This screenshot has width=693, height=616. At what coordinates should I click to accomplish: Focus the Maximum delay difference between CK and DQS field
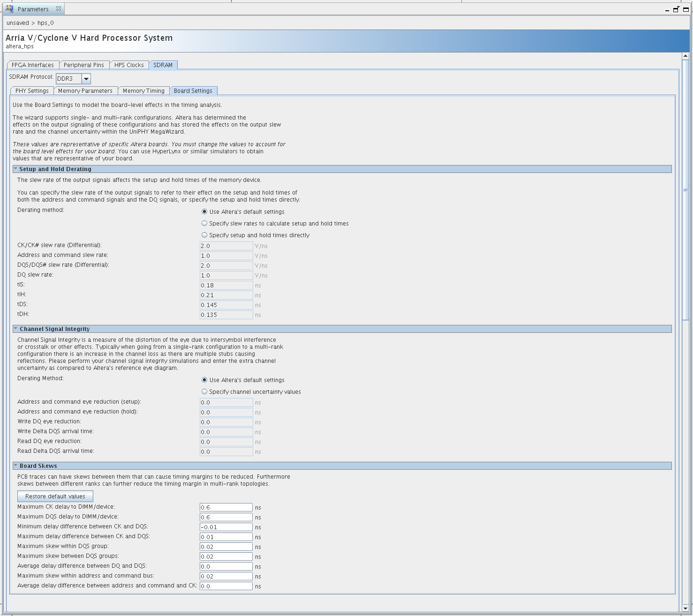tap(226, 537)
